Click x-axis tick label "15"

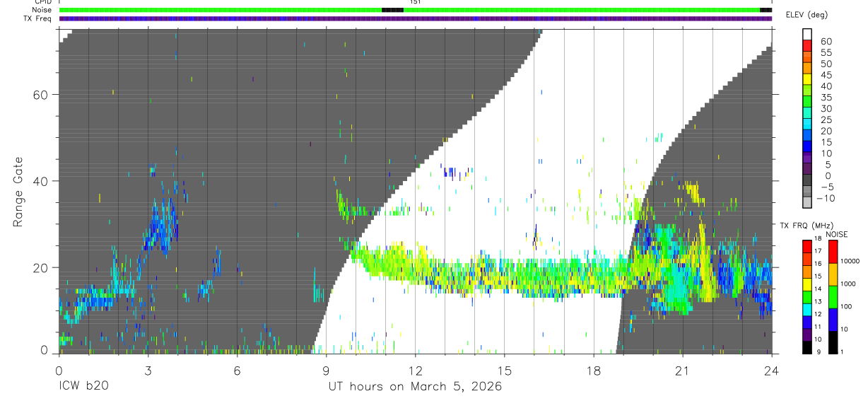click(504, 371)
